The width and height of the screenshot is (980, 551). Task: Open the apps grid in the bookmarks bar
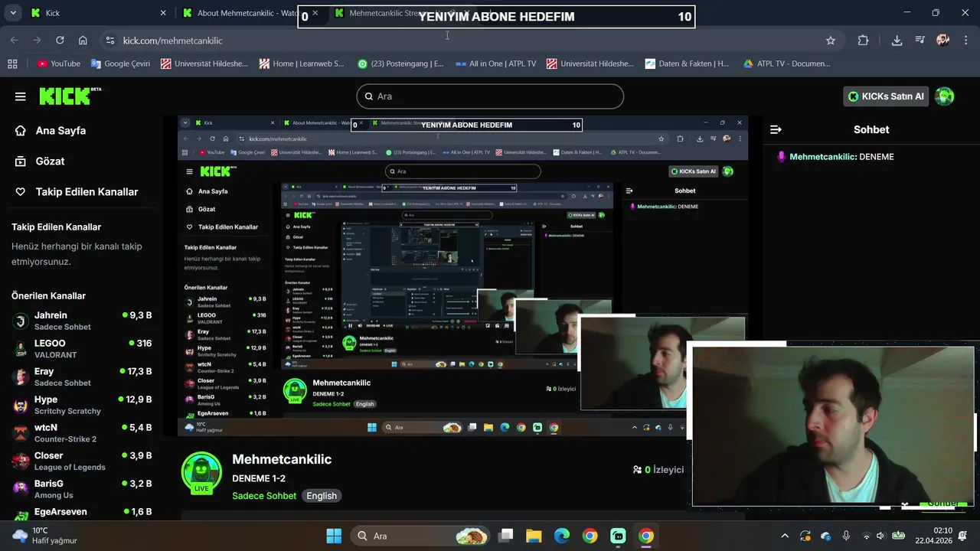click(12, 64)
